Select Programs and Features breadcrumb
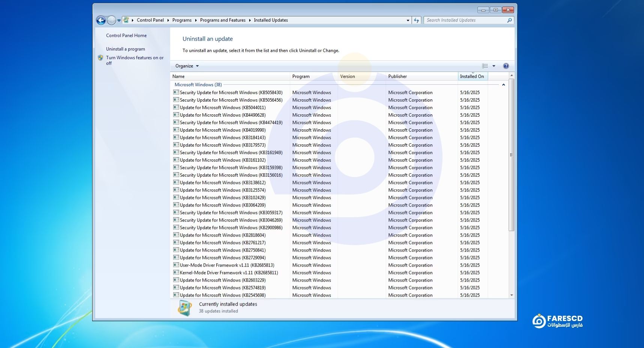Image resolution: width=644 pixels, height=348 pixels. click(x=223, y=20)
